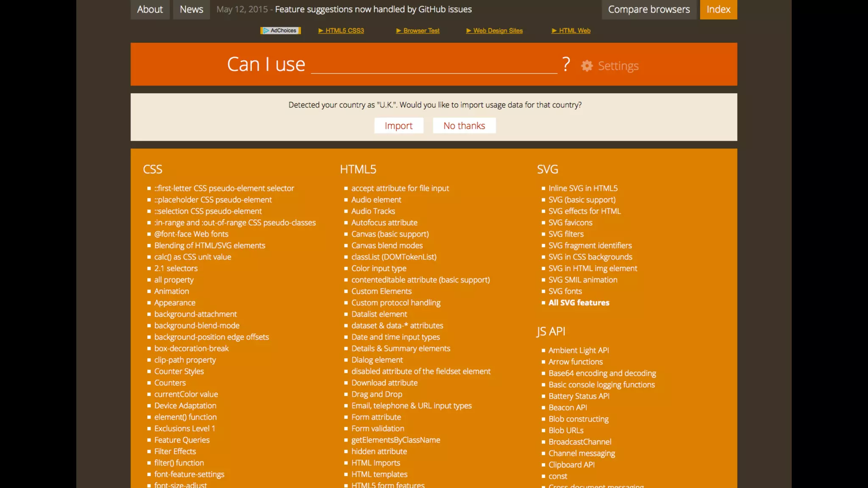Image resolution: width=868 pixels, height=488 pixels.
Task: Open the HTML5 CSS3 ad link
Action: [x=344, y=30]
